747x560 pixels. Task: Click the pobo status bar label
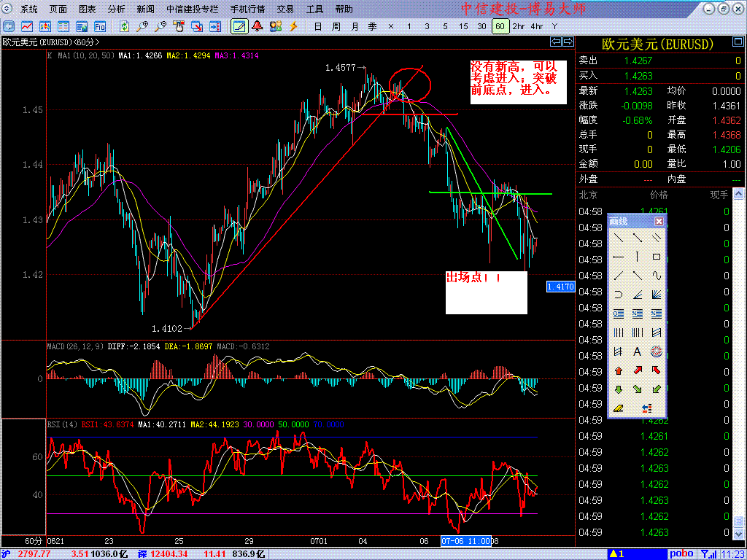pos(682,554)
